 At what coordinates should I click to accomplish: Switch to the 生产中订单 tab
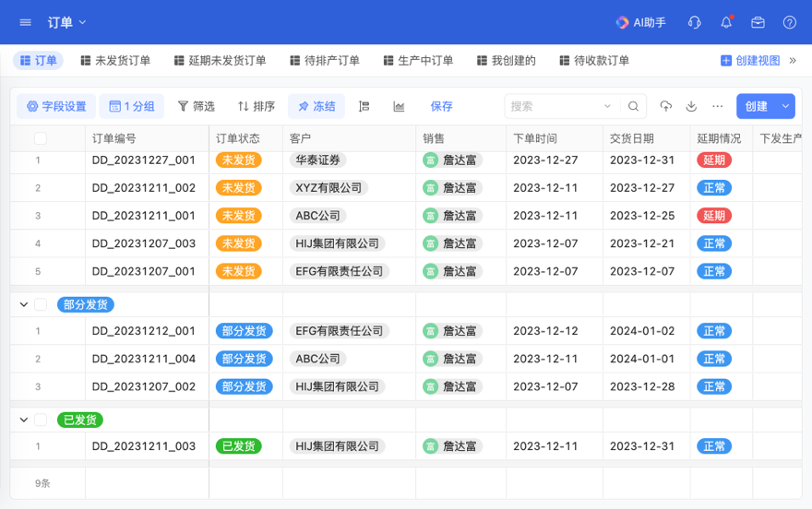pyautogui.click(x=418, y=61)
